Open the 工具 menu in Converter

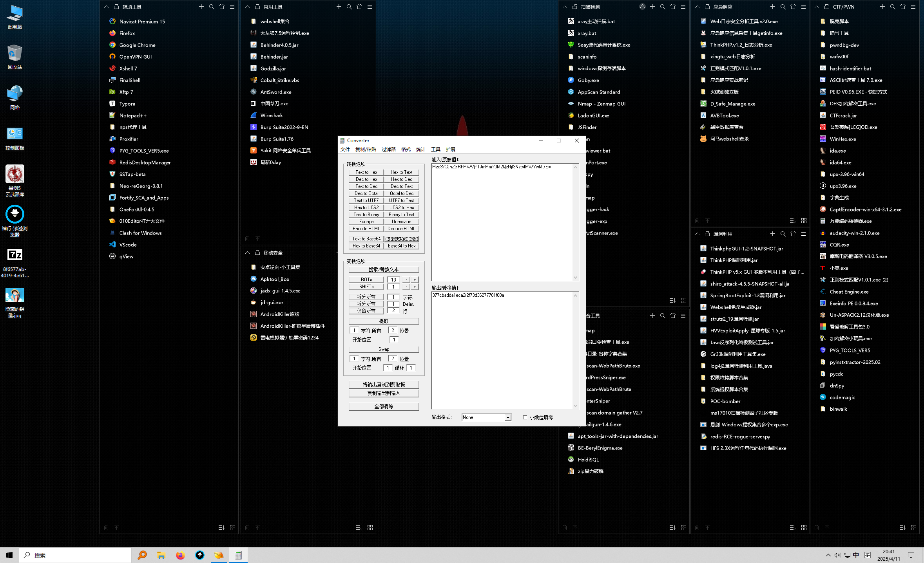pos(435,150)
